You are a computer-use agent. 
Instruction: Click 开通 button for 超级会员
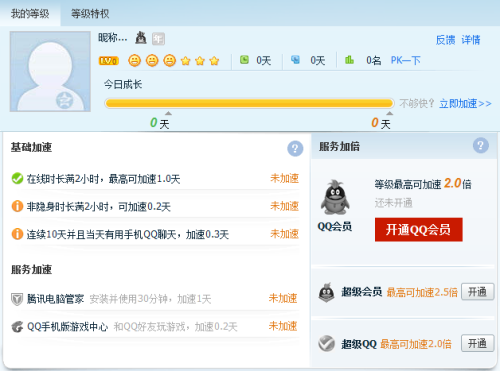pos(477,292)
